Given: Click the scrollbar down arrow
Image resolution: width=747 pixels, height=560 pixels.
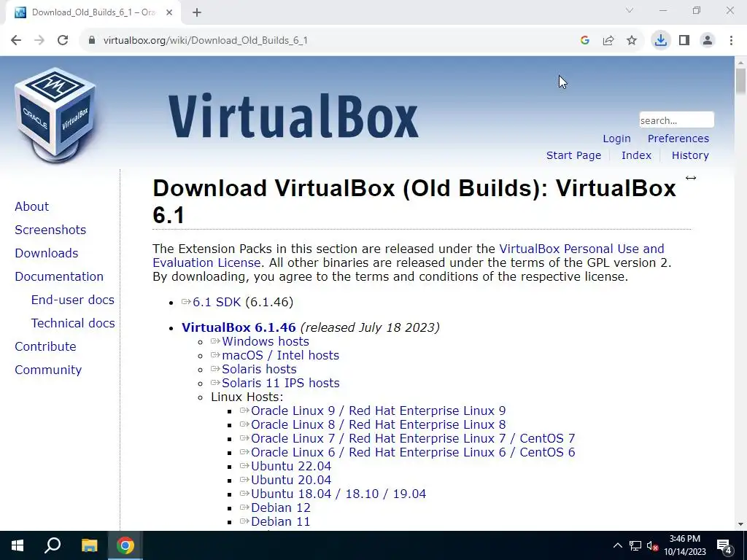Looking at the screenshot, I should click(741, 524).
